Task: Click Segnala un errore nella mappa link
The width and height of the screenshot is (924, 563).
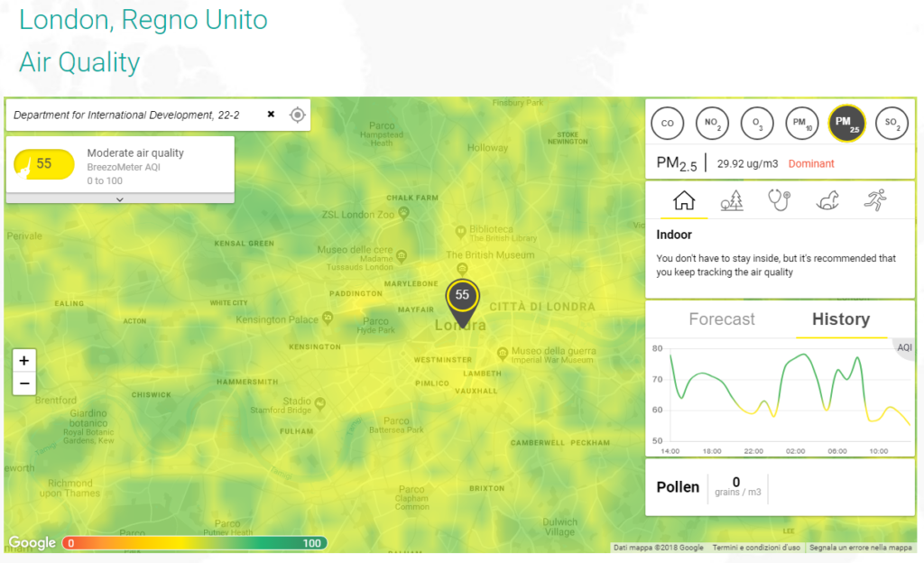Action: (860, 548)
